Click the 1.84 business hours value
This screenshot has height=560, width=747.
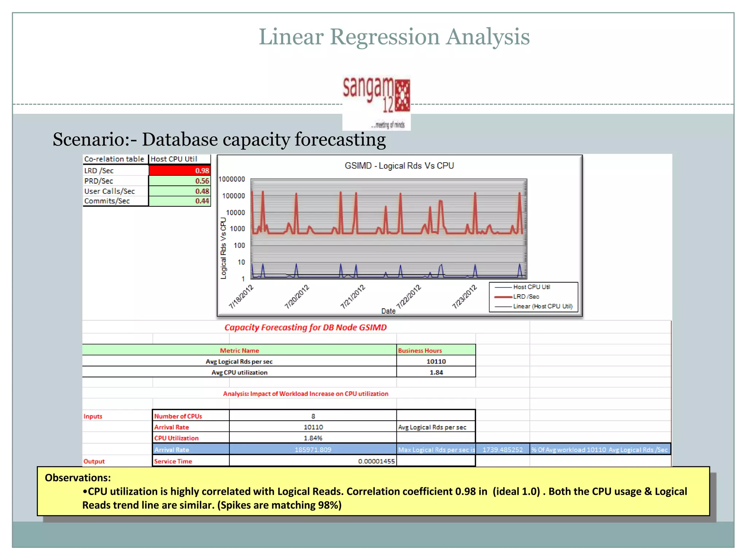[x=436, y=372]
